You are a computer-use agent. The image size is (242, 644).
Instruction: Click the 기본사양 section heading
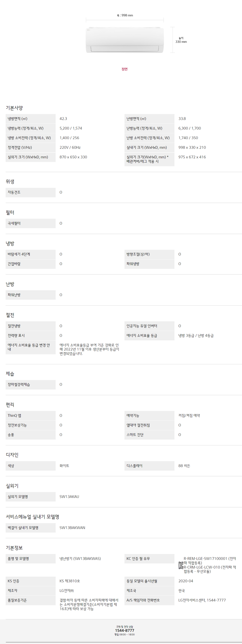(14, 108)
